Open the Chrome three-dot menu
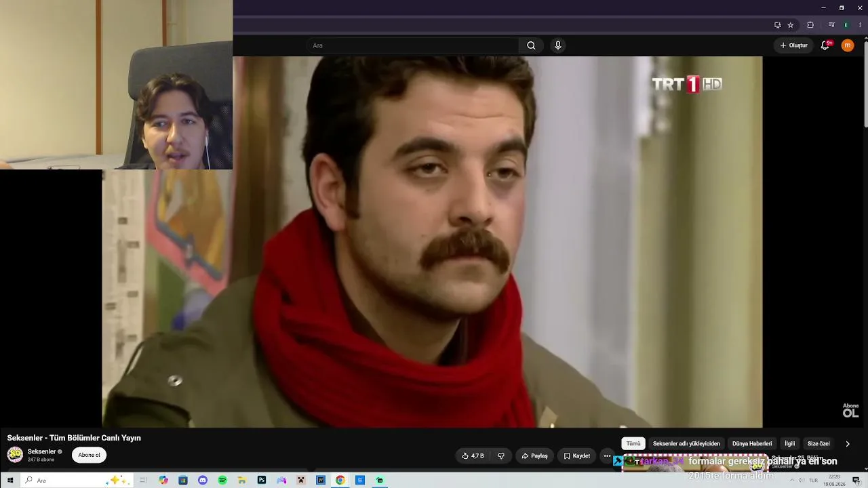 (860, 25)
